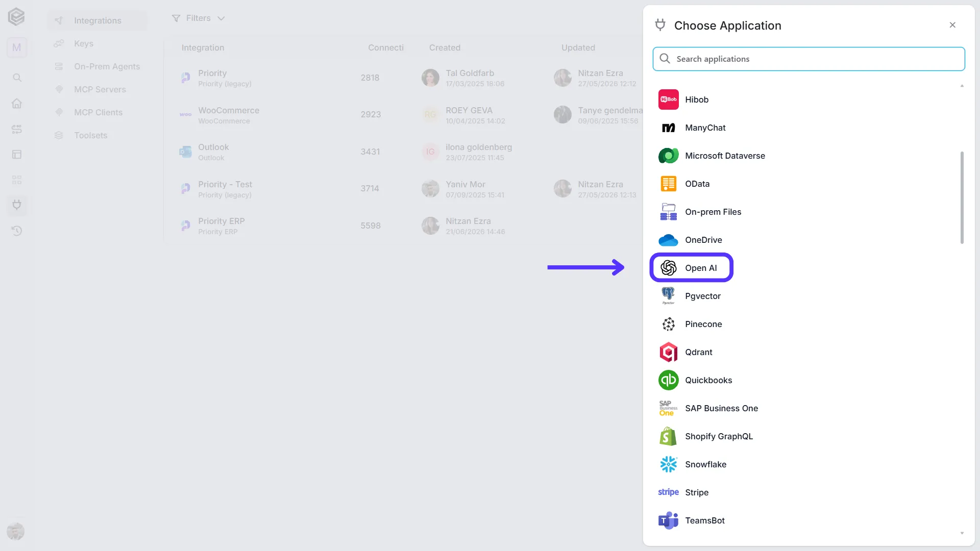Open the search icon in left rail
This screenshot has width=980, height=551.
[x=17, y=78]
